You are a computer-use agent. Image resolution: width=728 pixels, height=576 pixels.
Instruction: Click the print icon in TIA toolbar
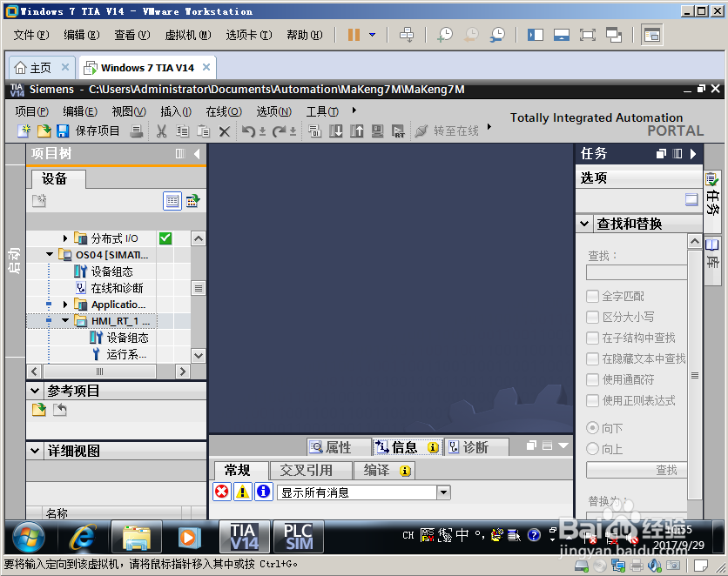[x=137, y=131]
